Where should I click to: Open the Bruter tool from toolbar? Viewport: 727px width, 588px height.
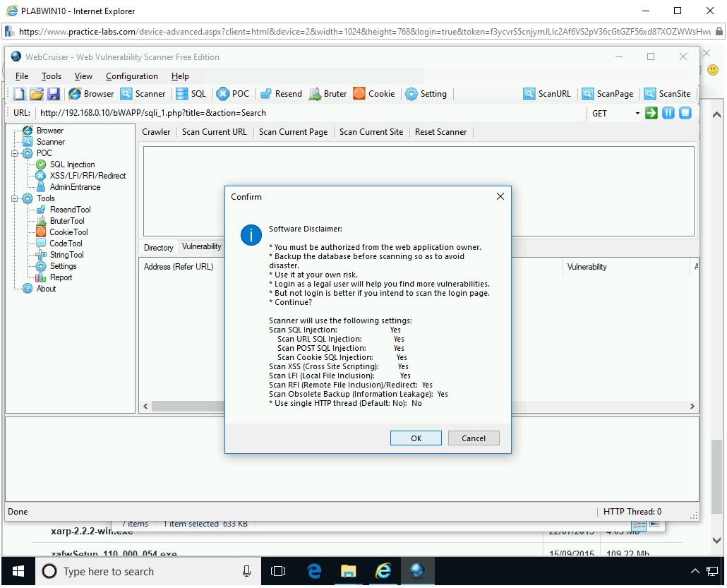(x=328, y=94)
